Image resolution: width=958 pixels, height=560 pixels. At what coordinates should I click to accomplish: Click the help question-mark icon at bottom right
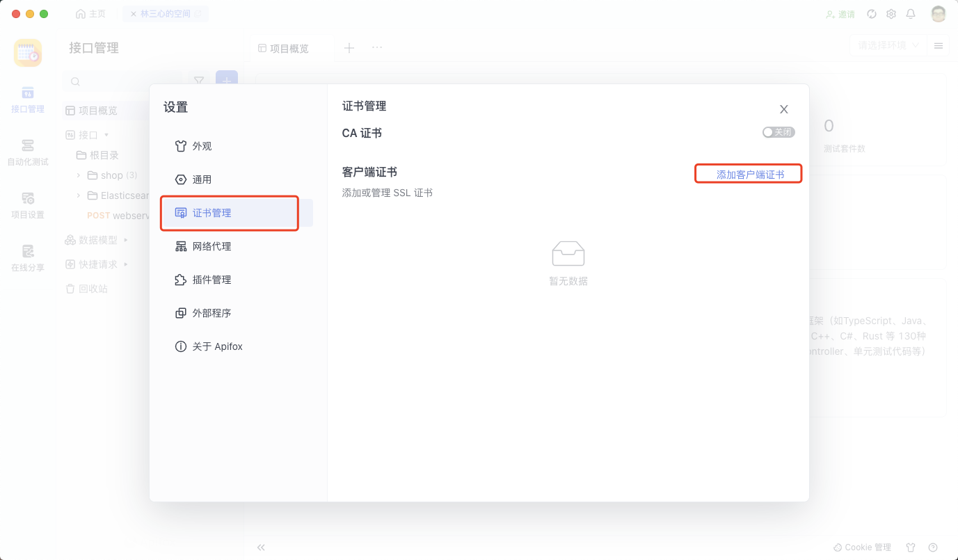click(933, 547)
